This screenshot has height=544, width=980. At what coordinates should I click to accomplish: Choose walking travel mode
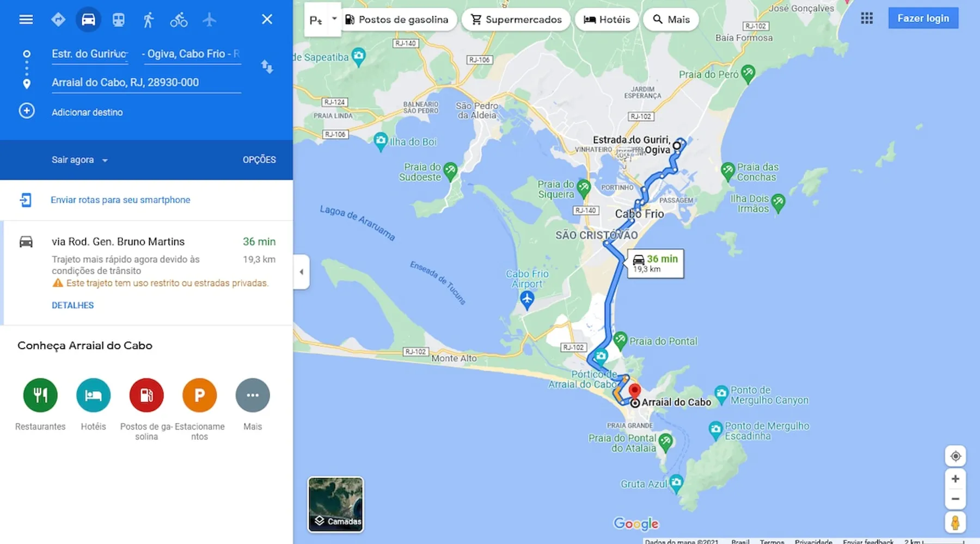pyautogui.click(x=148, y=20)
